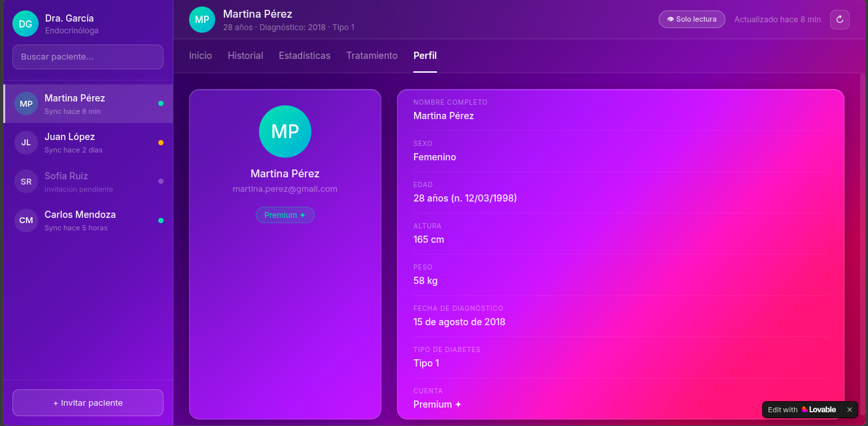This screenshot has width=868, height=426.
Task: Select the Perfil tab
Action: 425,56
